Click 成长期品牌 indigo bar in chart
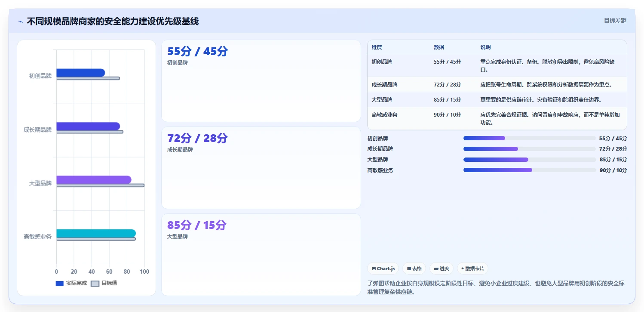This screenshot has width=644, height=312. [x=88, y=126]
